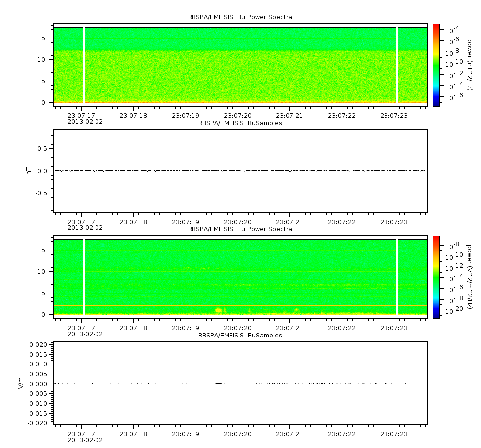Click the Bu power colorbar
The image size is (481, 448).
point(436,65)
